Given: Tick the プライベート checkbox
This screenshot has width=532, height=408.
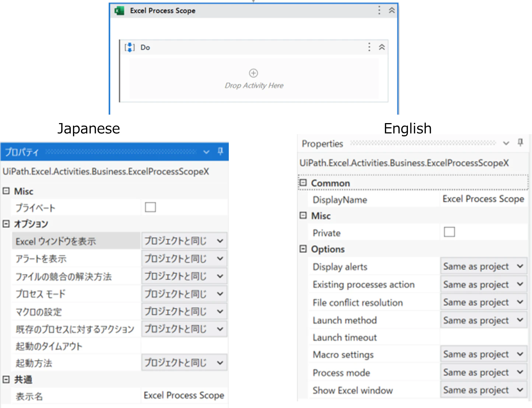Looking at the screenshot, I should tap(150, 207).
